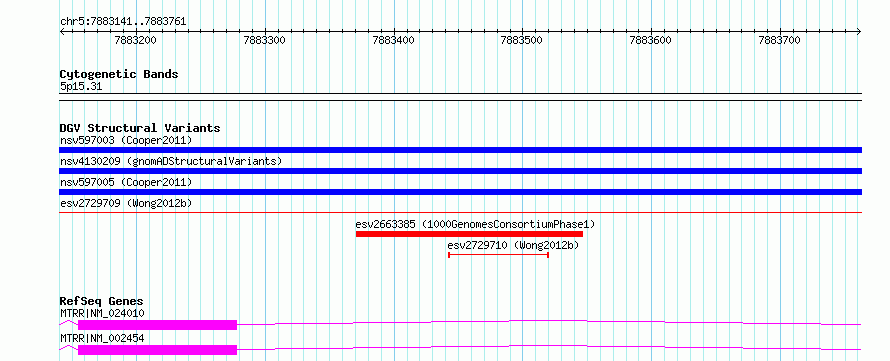890x361 pixels.
Task: Open the esv2663385 1000GenomesConsortiumPhase1 label
Action: (x=476, y=224)
